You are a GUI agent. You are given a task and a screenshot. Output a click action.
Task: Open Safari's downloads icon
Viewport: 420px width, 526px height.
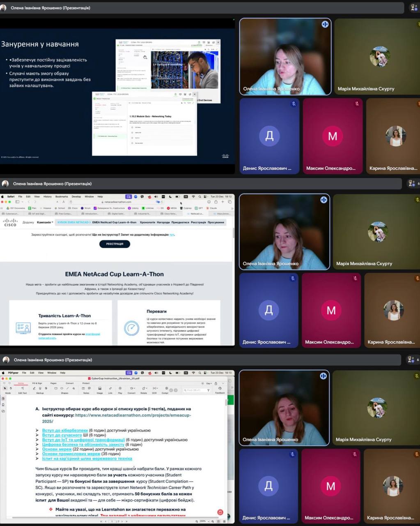click(209, 202)
